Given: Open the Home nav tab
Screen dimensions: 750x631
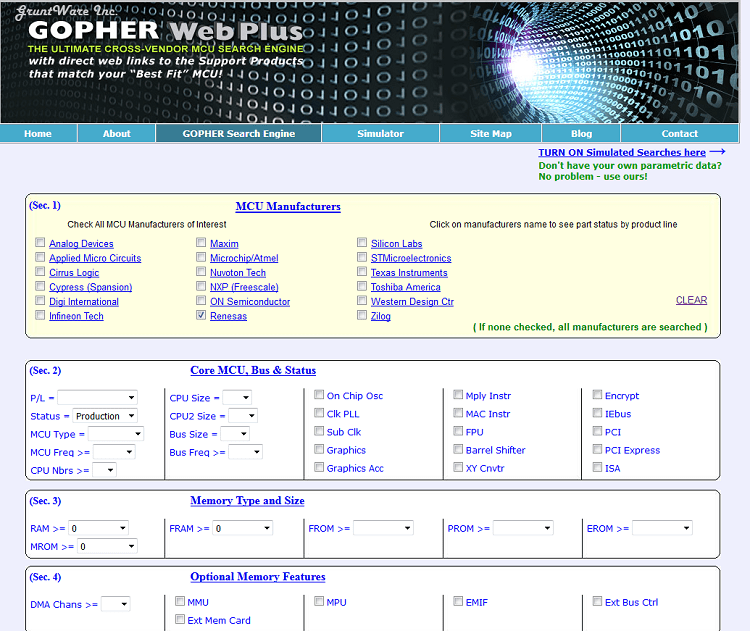Looking at the screenshot, I should pos(38,133).
